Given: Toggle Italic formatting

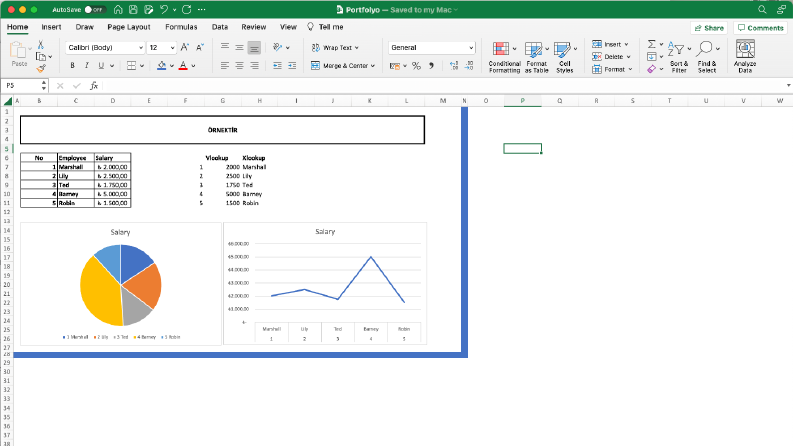Looking at the screenshot, I should coord(86,66).
